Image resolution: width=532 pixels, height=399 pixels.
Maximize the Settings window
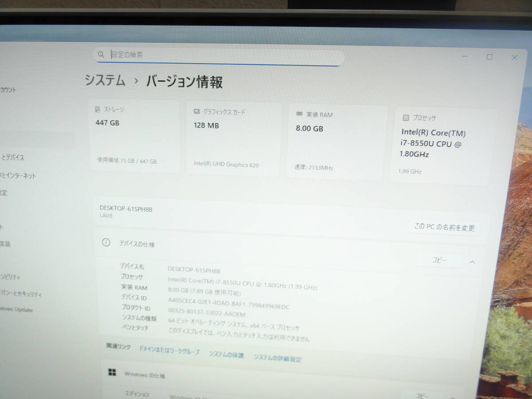pyautogui.click(x=489, y=57)
